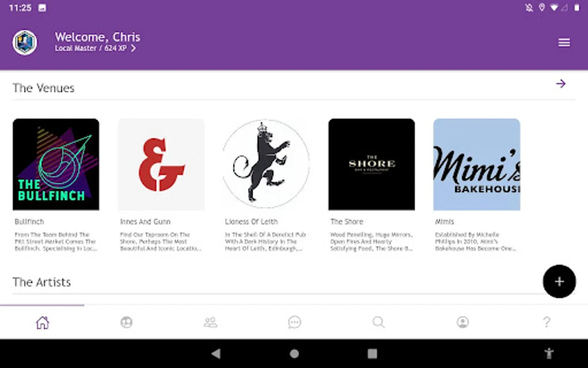Open Local Master XP level details
588x368 pixels.
[x=95, y=48]
